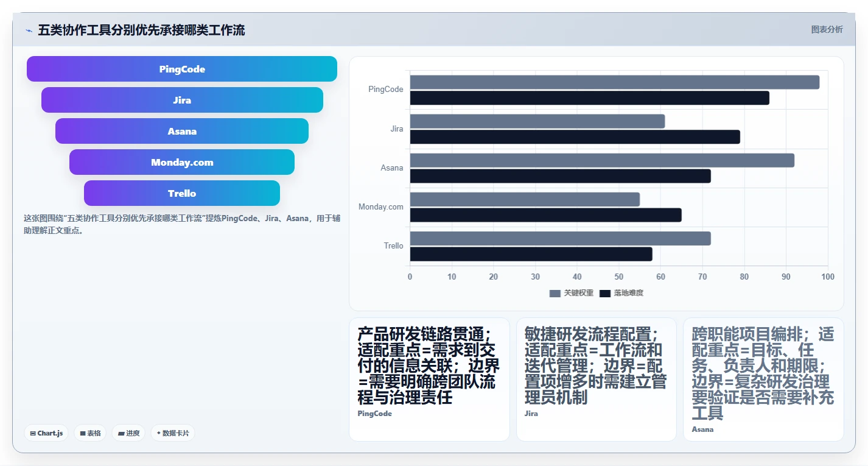Image resolution: width=868 pixels, height=466 pixels.
Task: Click Trello's 关键权重 gray bar
Action: point(561,238)
